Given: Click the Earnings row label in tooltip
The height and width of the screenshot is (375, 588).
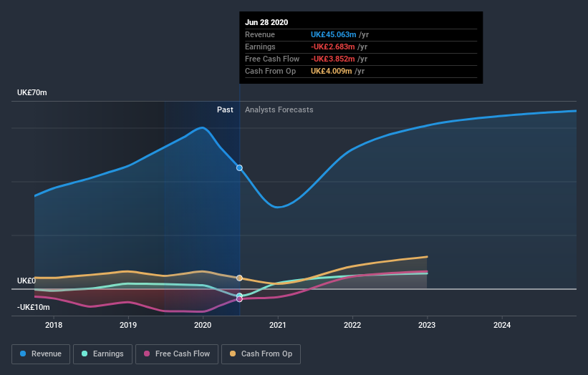Looking at the screenshot, I should (260, 47).
